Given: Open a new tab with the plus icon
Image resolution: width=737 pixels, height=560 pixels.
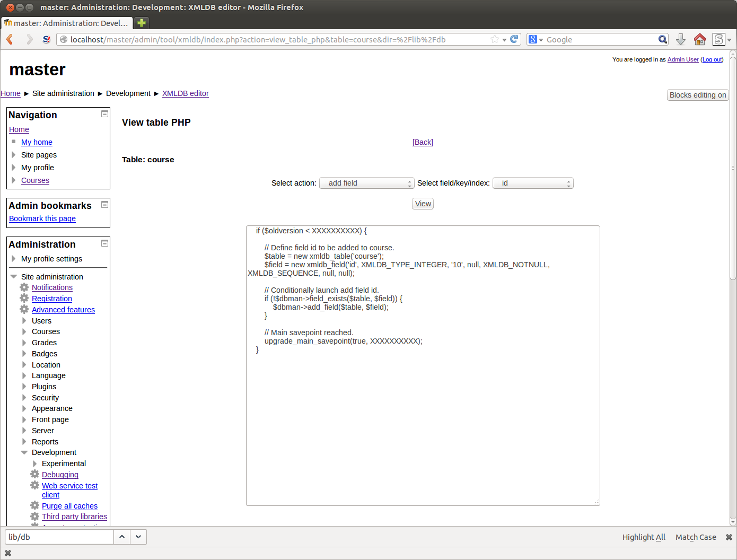Looking at the screenshot, I should tap(141, 23).
